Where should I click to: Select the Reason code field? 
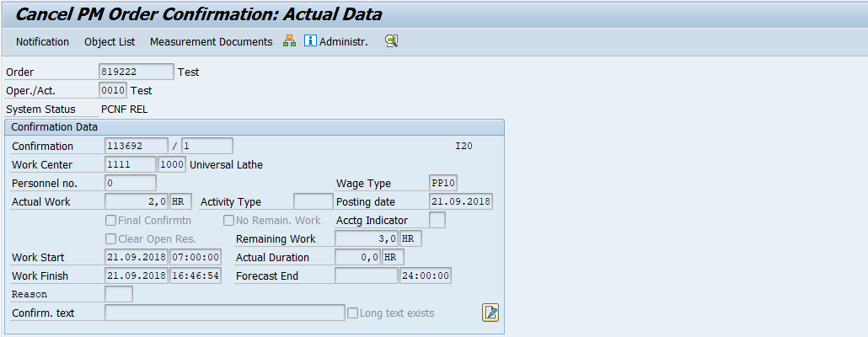coord(119,294)
